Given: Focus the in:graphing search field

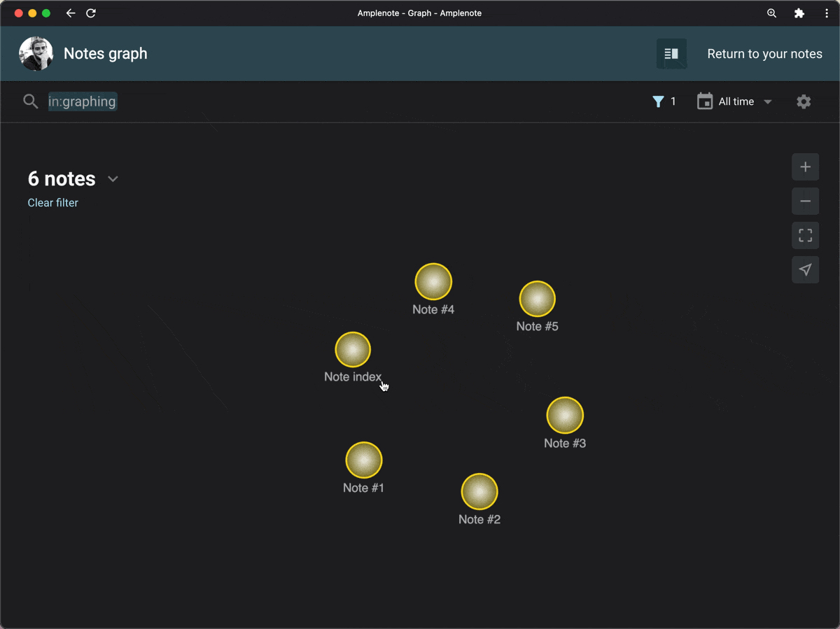Looking at the screenshot, I should tap(82, 101).
